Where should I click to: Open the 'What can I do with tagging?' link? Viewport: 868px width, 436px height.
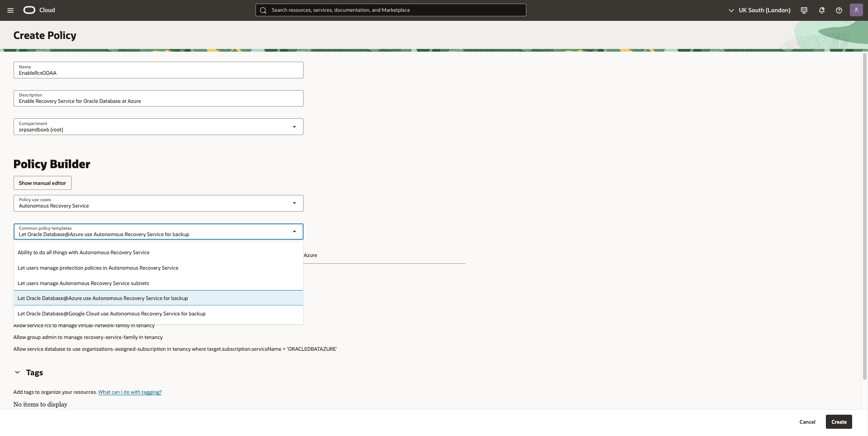click(130, 392)
